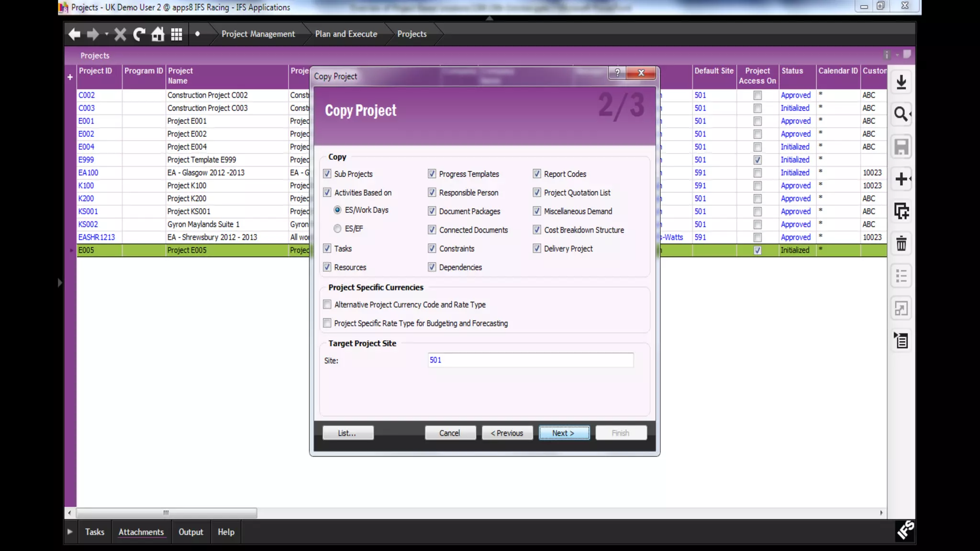Click the Site input field
Screen dimensions: 980x551
tap(530, 360)
